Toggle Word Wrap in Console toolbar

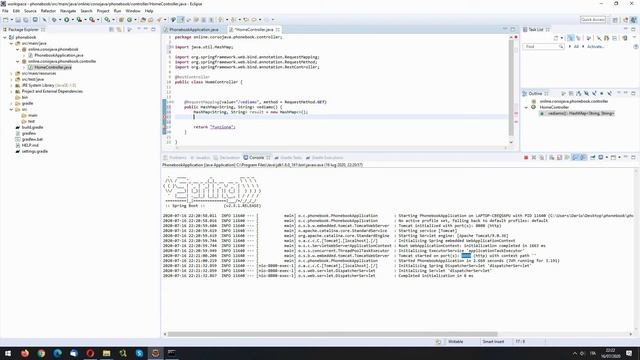tap(567, 158)
